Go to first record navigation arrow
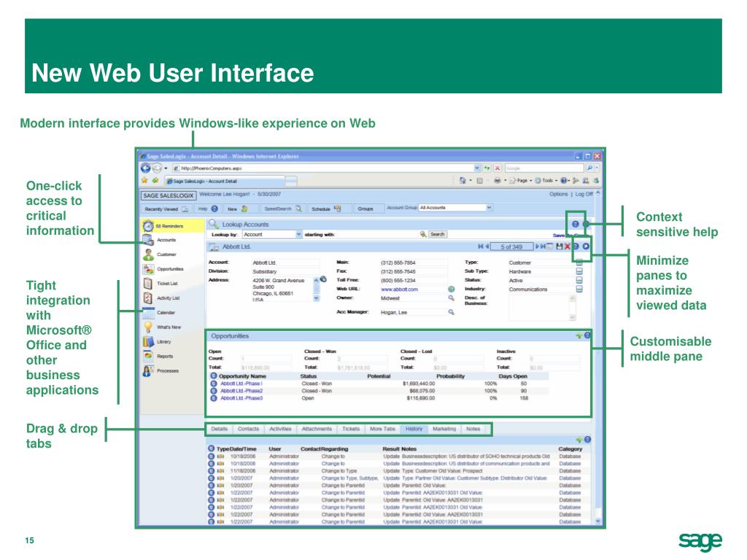Viewport: 747px width, 560px height. [480, 246]
